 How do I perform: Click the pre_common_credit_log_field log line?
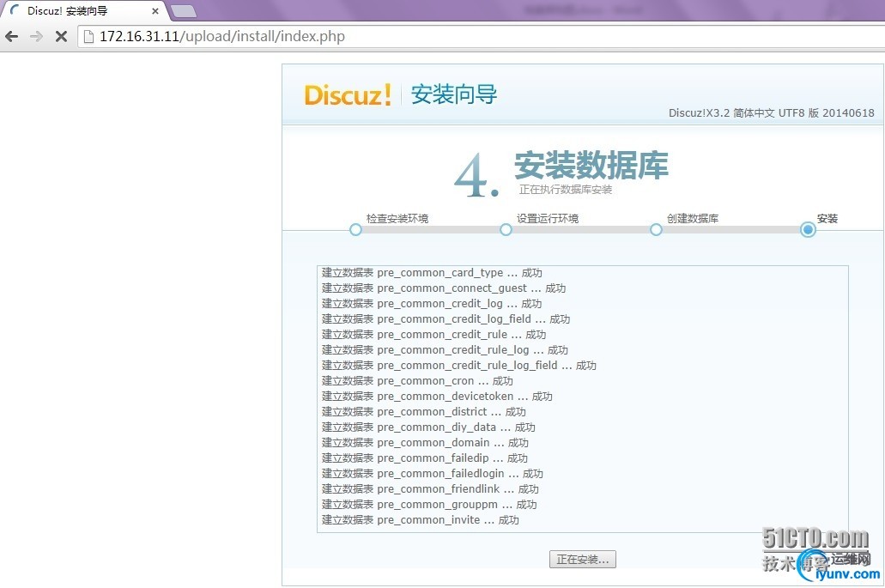pos(446,319)
